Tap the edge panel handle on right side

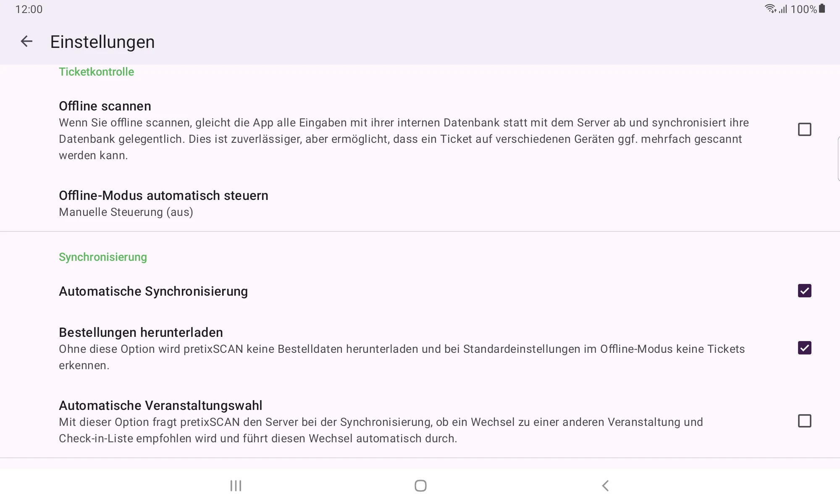coord(838,159)
